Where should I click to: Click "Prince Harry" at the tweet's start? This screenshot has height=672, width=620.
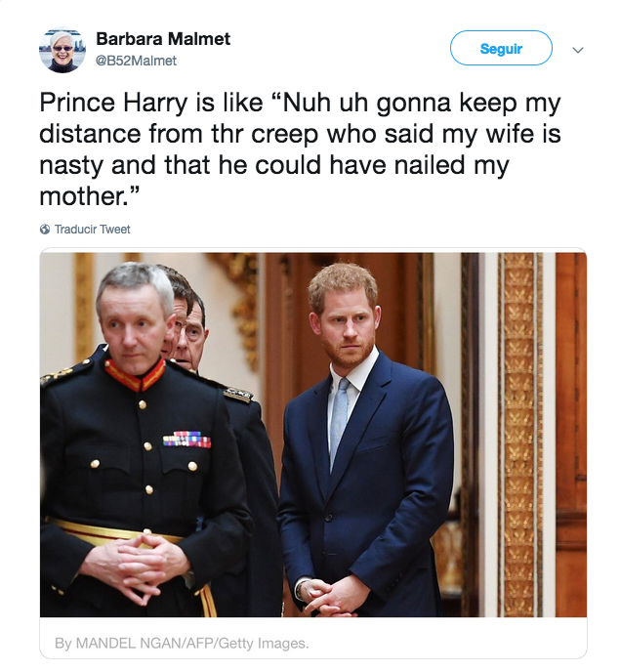click(109, 104)
